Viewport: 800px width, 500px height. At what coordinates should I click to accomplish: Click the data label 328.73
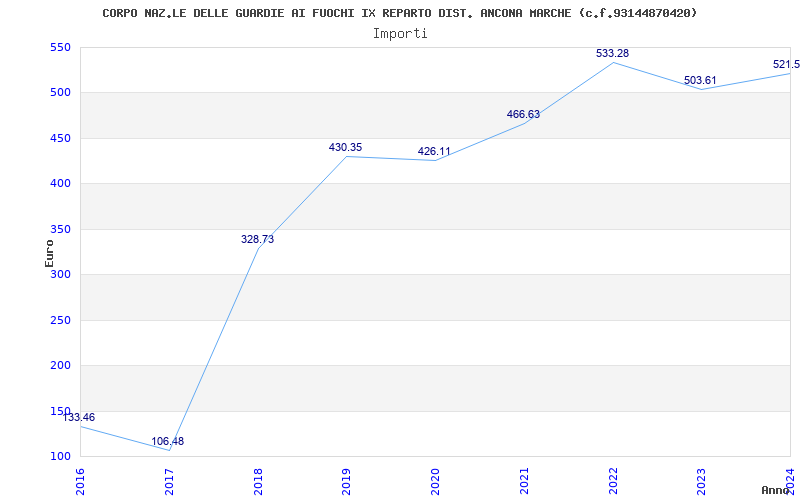(x=258, y=239)
